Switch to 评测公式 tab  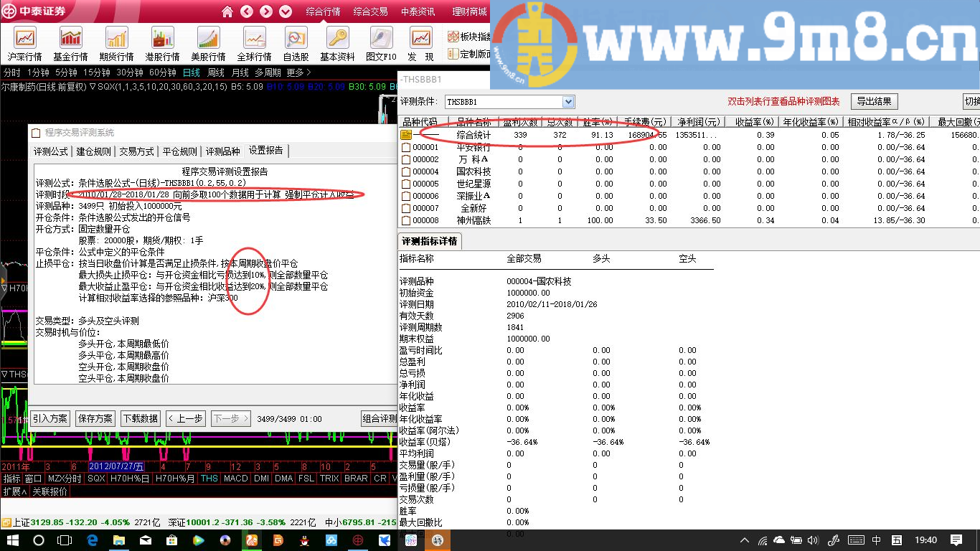(52, 151)
